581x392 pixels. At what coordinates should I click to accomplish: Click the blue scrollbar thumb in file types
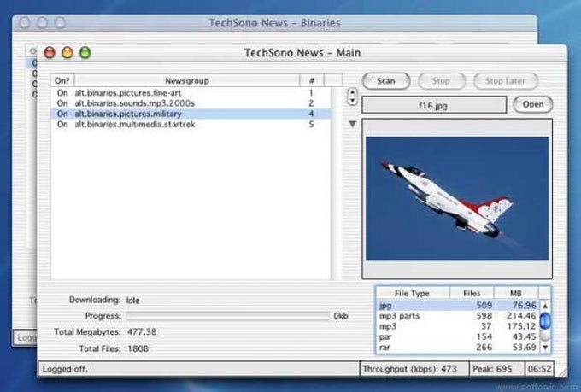pyautogui.click(x=545, y=321)
